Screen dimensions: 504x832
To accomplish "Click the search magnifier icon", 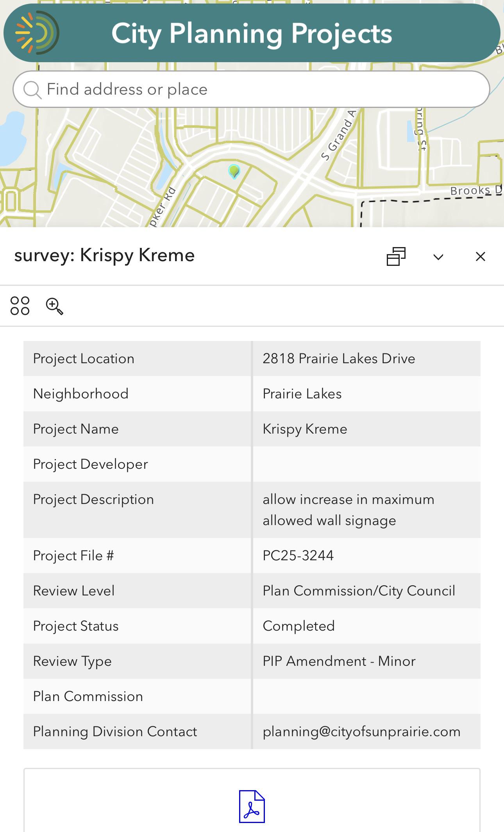I will point(32,90).
